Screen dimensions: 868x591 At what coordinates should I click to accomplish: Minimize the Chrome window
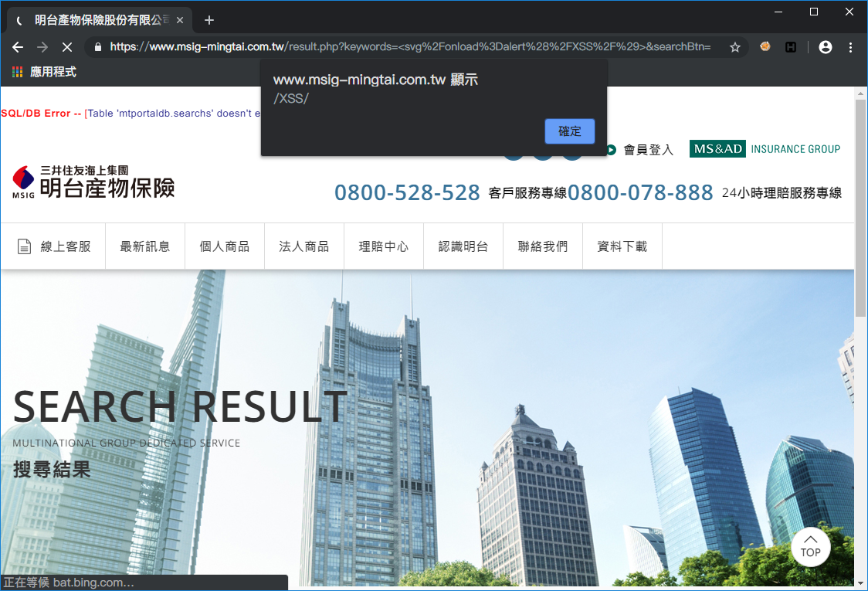click(778, 12)
